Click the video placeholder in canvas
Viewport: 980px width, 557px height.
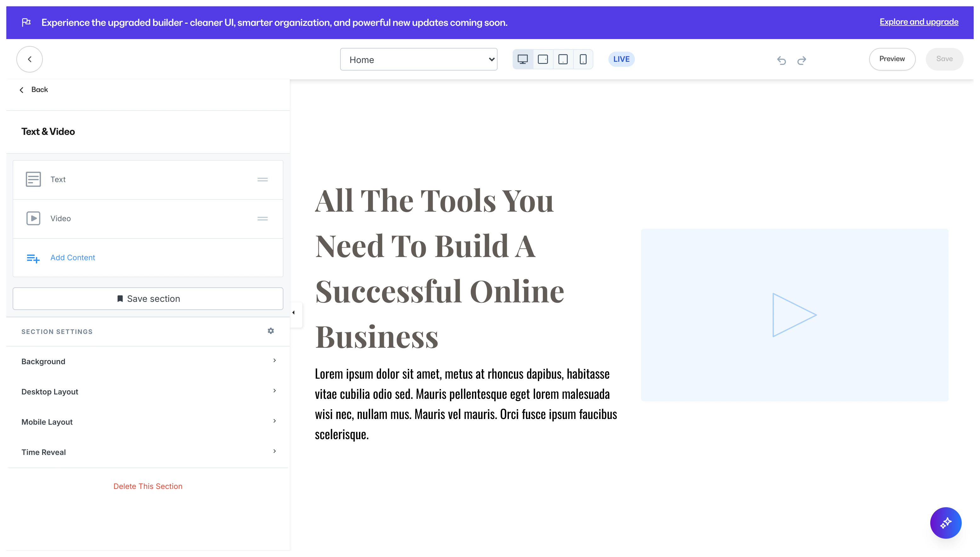794,315
